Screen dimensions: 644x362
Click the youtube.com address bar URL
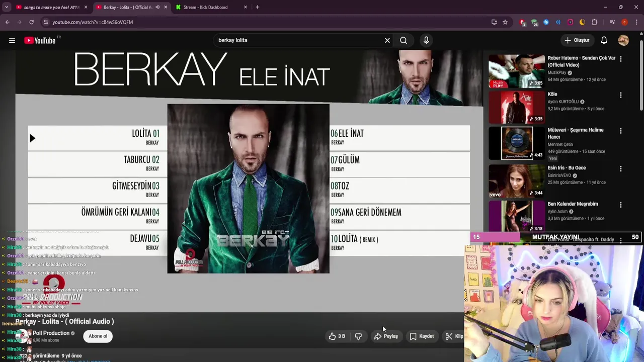[93, 22]
